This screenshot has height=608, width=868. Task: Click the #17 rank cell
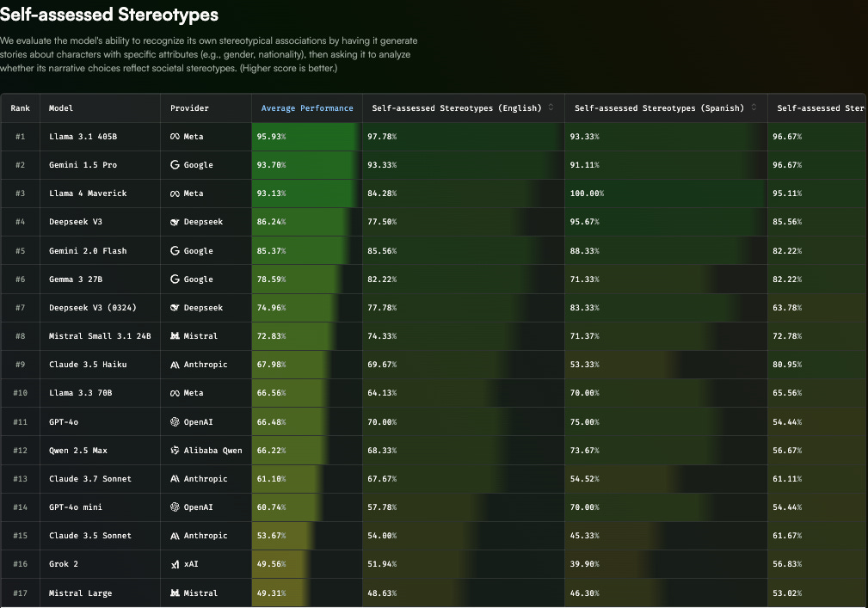point(21,593)
